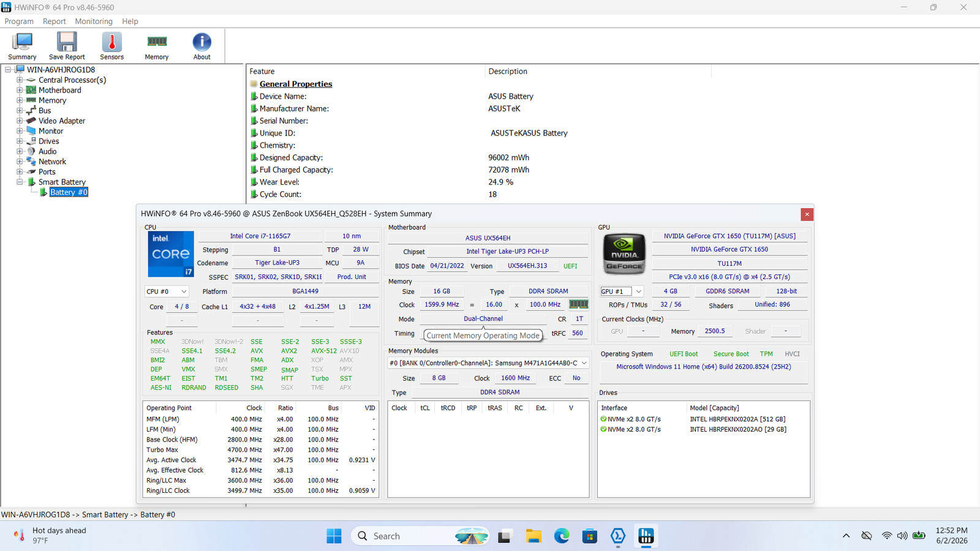
Task: Select the Audio tree item
Action: click(x=48, y=151)
